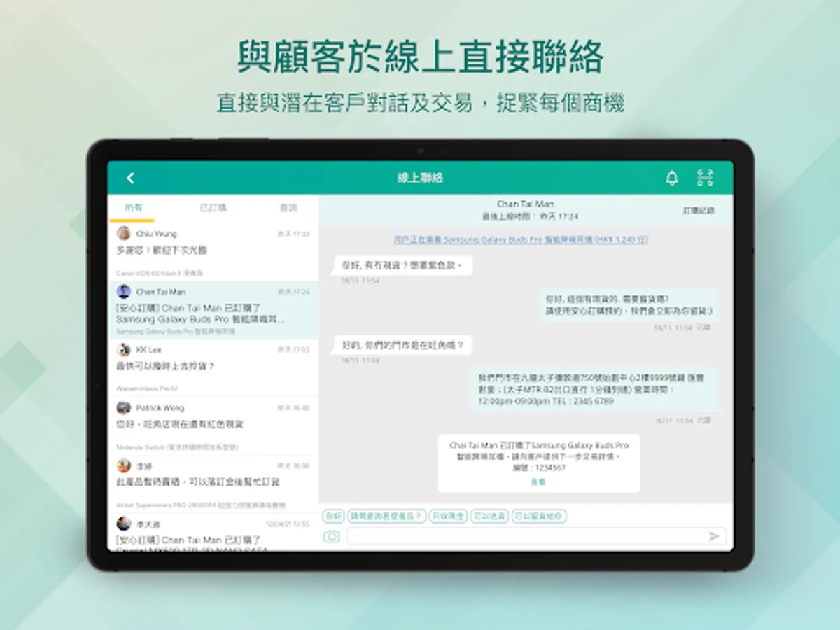Tap the 最後上線時間 status line
The width and height of the screenshot is (840, 630).
click(530, 216)
